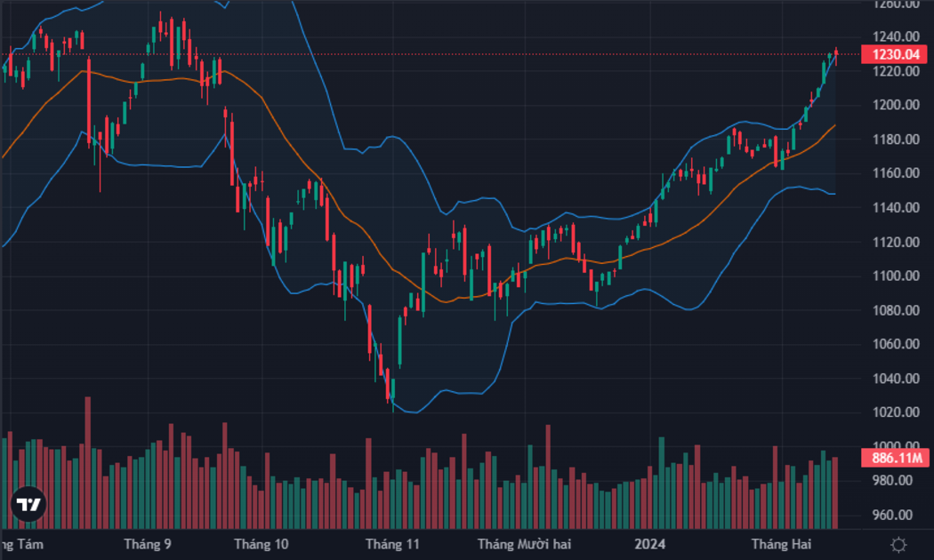Screen dimensions: 934x560
Task: Click the 1080.00 price scale label
Action: pyautogui.click(x=896, y=310)
